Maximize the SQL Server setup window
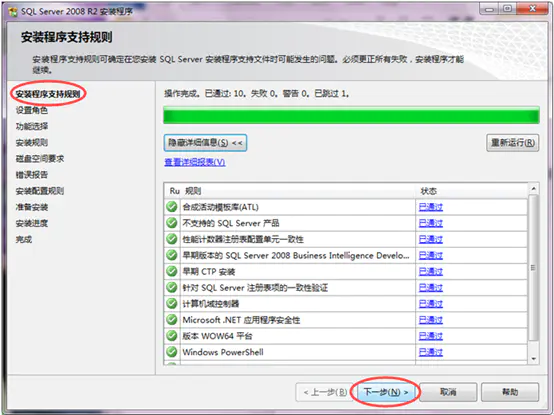 [507, 9]
